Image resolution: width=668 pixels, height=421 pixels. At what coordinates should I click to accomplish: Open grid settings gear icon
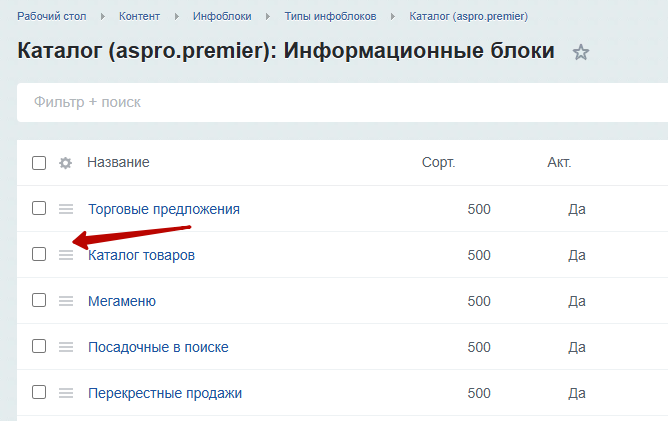[65, 163]
